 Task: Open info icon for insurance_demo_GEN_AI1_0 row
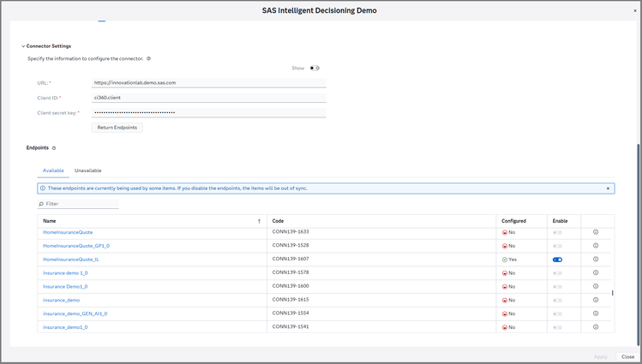(x=596, y=313)
